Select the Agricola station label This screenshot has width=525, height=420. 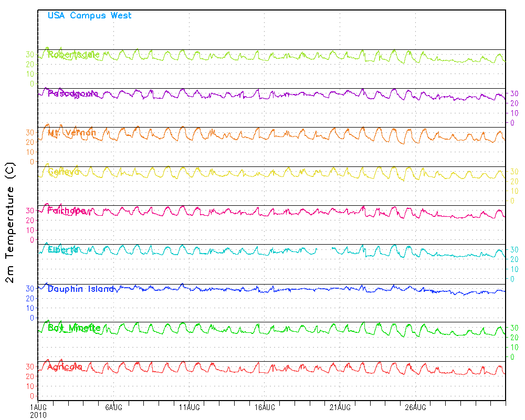pos(65,367)
